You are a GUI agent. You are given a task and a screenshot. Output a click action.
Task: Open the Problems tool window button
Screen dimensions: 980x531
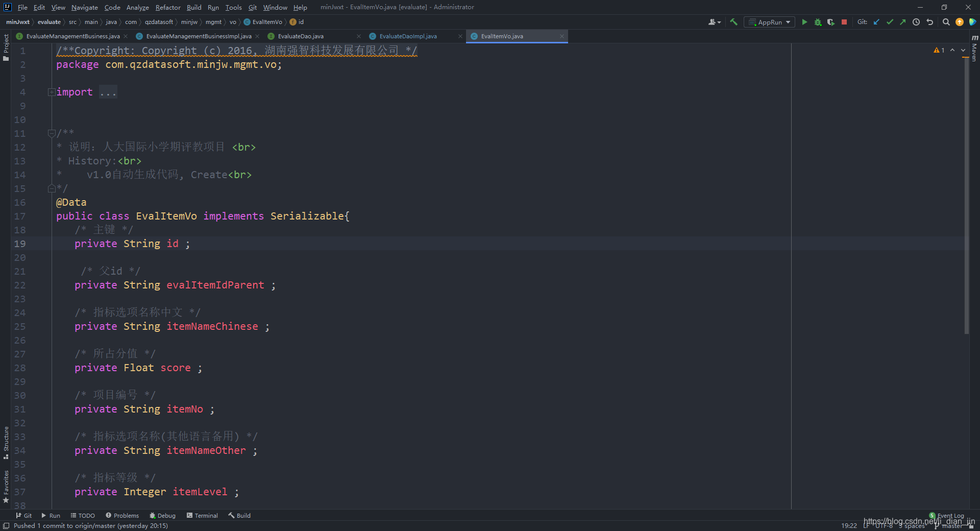122,516
